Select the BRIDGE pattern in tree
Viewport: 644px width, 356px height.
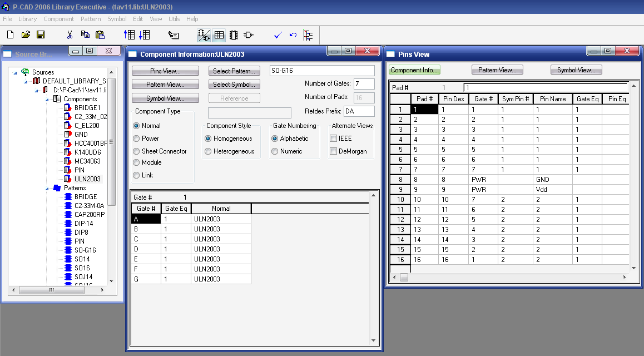coord(86,197)
